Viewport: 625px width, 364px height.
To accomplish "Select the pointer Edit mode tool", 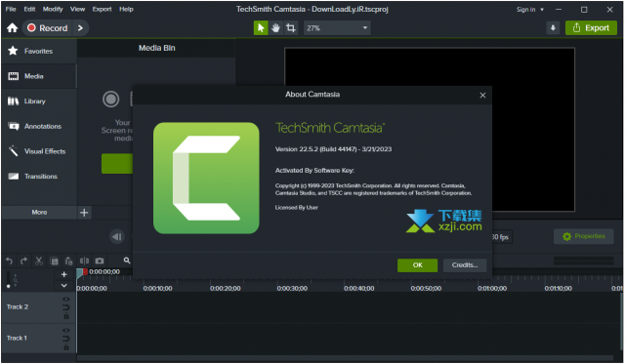I will pos(261,28).
